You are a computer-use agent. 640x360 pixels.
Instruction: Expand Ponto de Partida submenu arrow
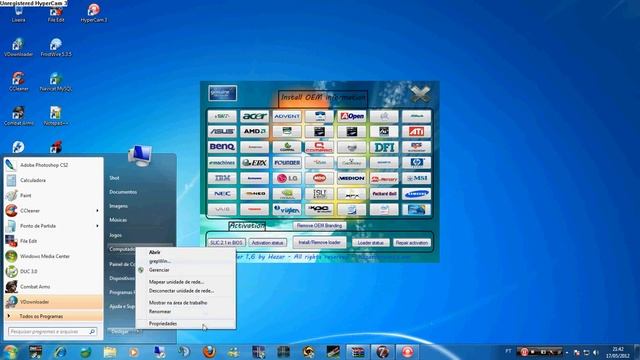pyautogui.click(x=97, y=226)
